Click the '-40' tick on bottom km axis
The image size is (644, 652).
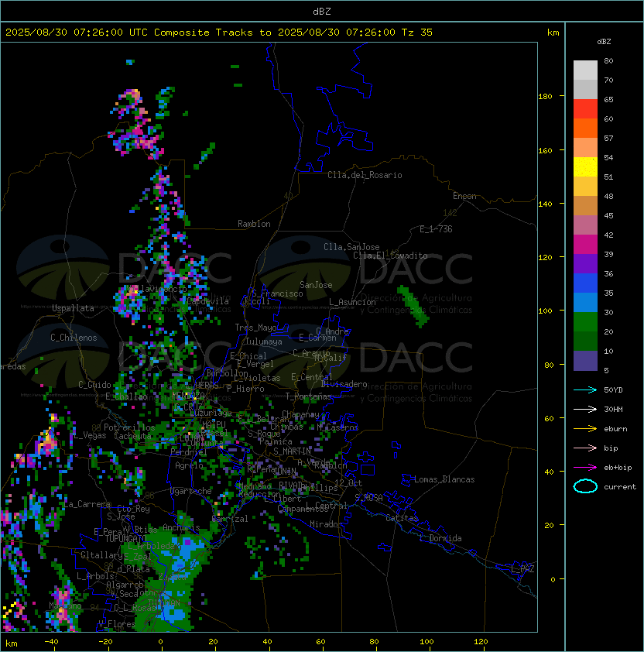click(x=51, y=642)
